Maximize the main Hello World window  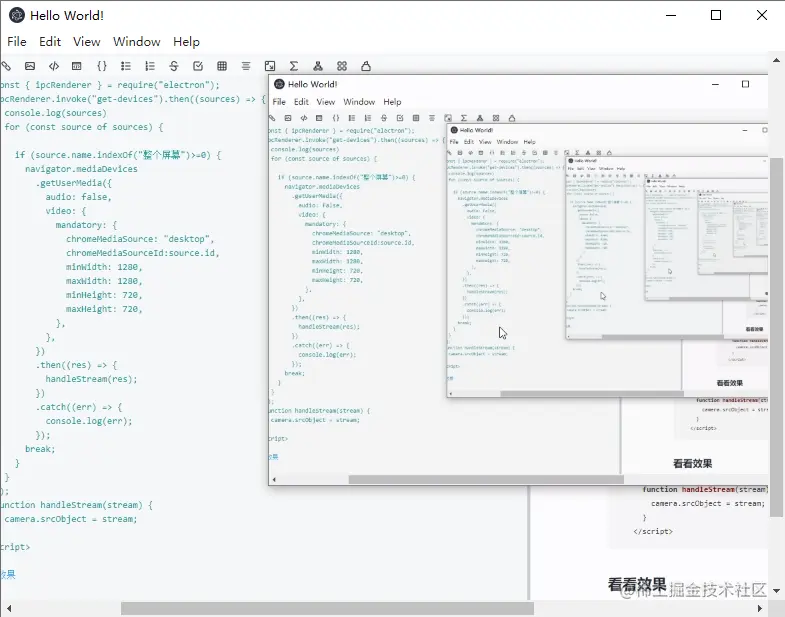716,16
